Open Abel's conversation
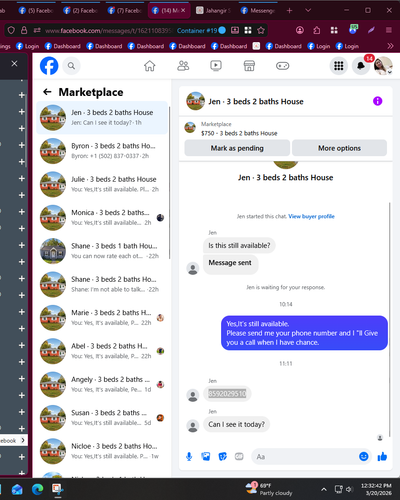This screenshot has height=500, width=400. pos(102,351)
